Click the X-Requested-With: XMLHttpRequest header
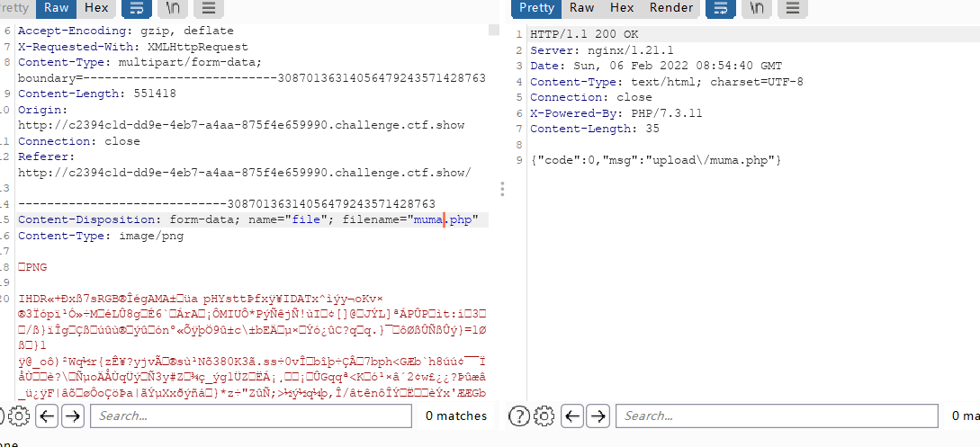 (x=133, y=47)
